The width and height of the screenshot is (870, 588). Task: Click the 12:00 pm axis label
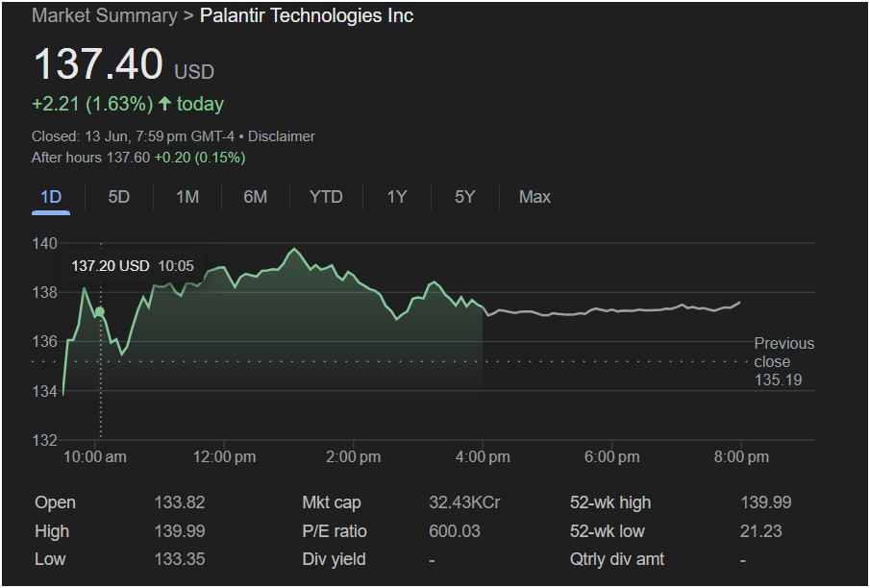tap(224, 457)
